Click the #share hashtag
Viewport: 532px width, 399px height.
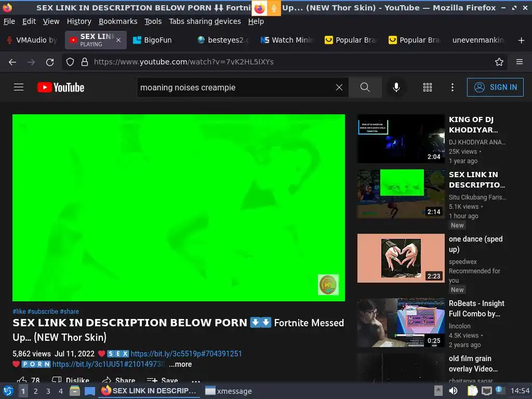pos(69,312)
